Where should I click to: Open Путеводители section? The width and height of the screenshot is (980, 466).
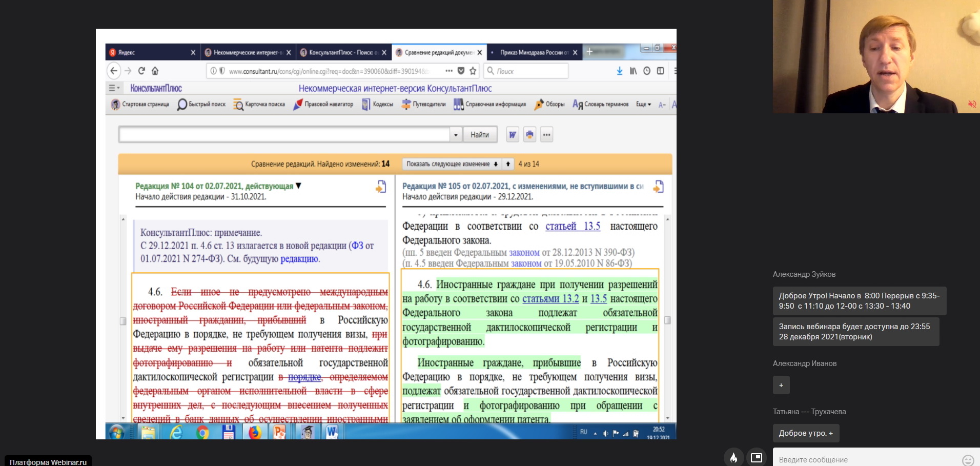pos(424,105)
